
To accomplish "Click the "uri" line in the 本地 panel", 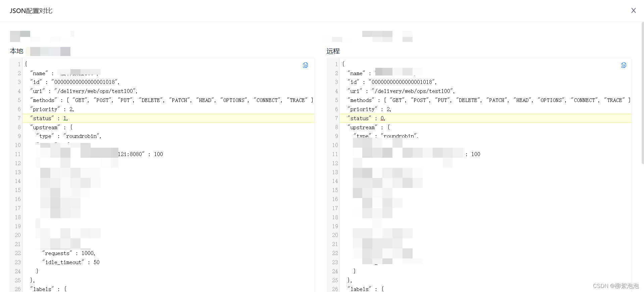I will (x=84, y=91).
